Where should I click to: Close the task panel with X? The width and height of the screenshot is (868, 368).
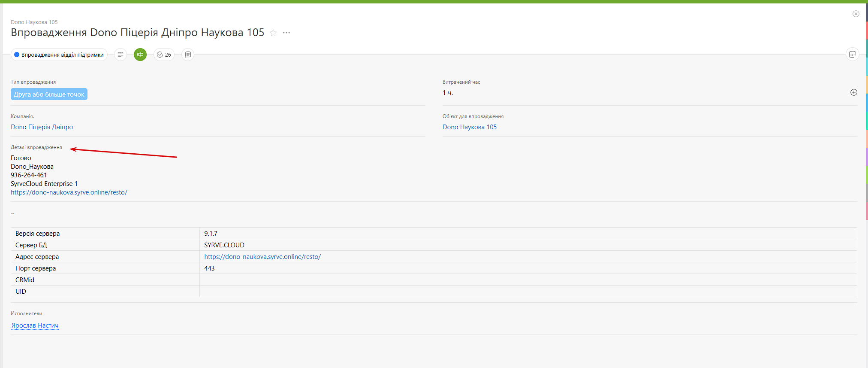point(856,14)
